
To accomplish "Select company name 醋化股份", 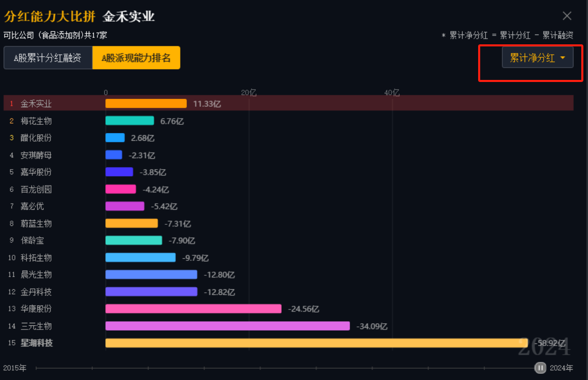I will tap(36, 138).
